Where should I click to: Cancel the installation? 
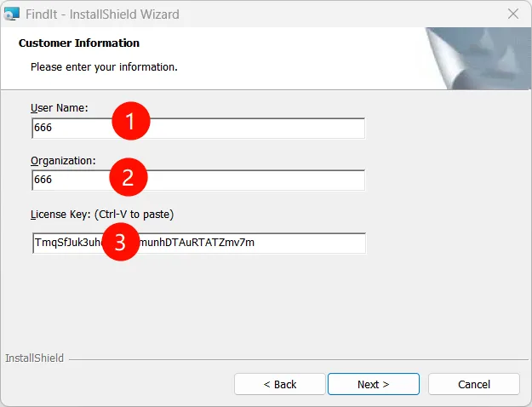coord(474,384)
